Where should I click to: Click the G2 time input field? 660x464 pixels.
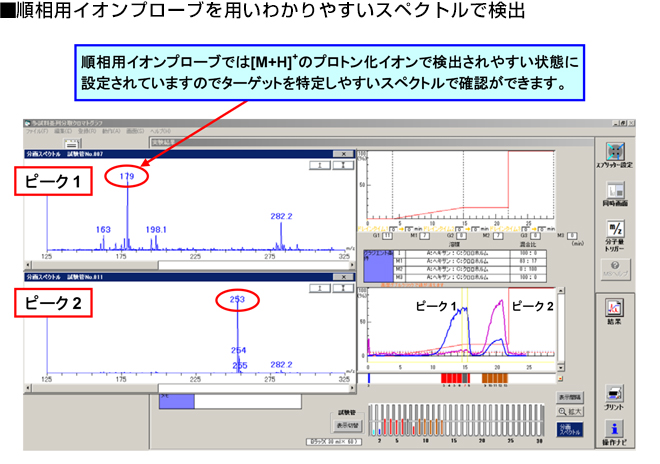[461, 236]
